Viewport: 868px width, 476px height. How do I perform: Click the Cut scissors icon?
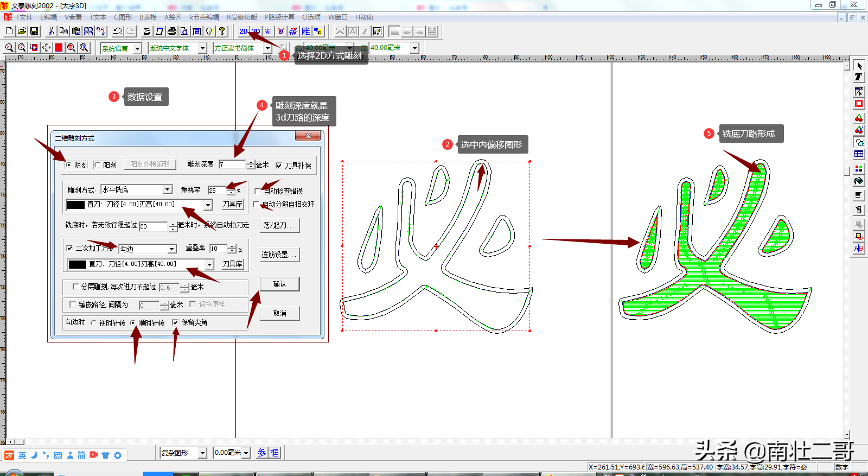(51, 31)
